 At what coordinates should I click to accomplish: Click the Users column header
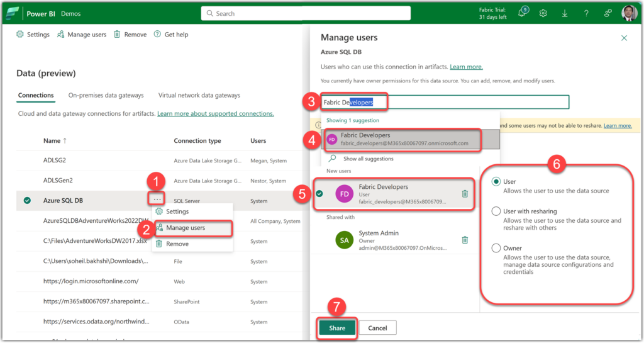pyautogui.click(x=258, y=140)
